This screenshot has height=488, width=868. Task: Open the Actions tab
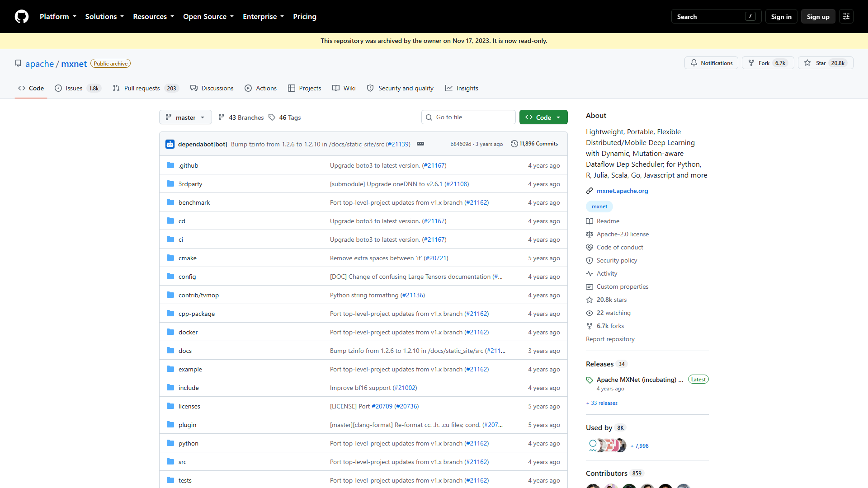coord(260,89)
